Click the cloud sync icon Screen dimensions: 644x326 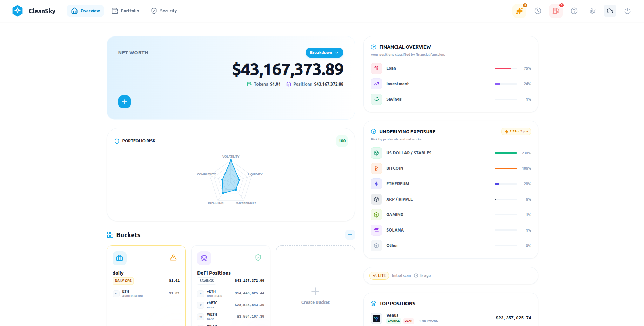(x=610, y=11)
